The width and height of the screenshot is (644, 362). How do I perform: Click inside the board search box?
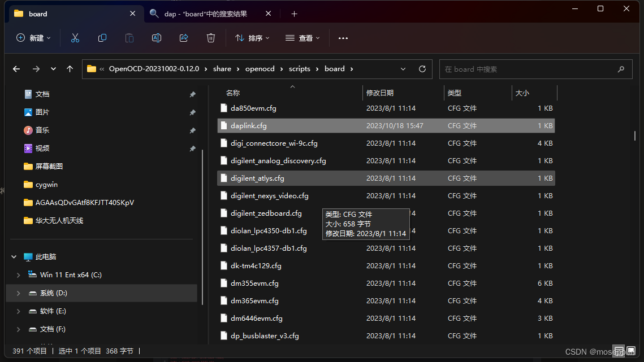pyautogui.click(x=534, y=68)
